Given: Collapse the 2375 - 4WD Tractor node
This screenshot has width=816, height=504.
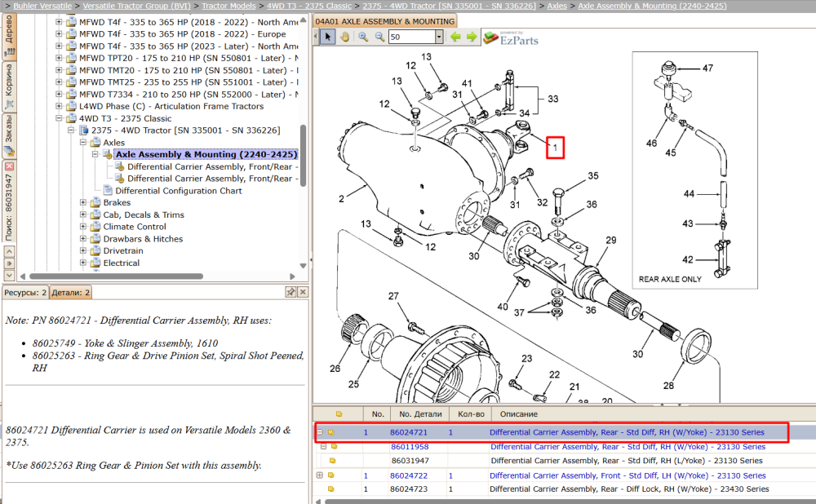Looking at the screenshot, I should 71,130.
